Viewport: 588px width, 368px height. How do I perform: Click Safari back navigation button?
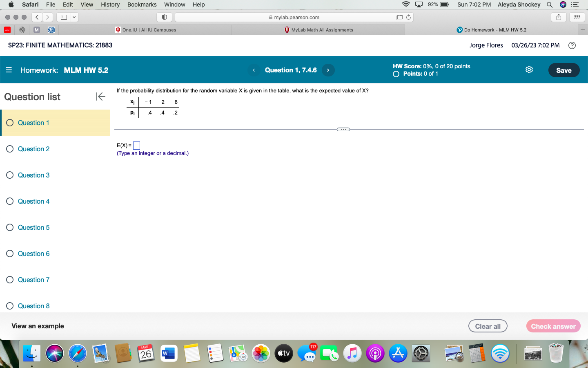pyautogui.click(x=37, y=17)
